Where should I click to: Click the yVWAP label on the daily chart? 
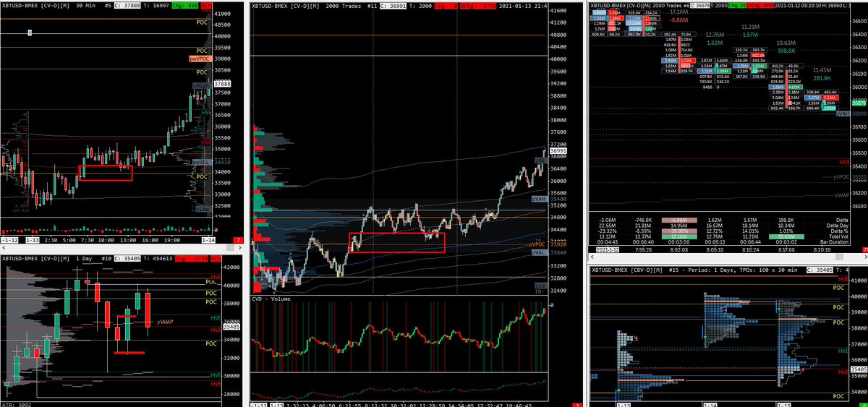tap(166, 321)
